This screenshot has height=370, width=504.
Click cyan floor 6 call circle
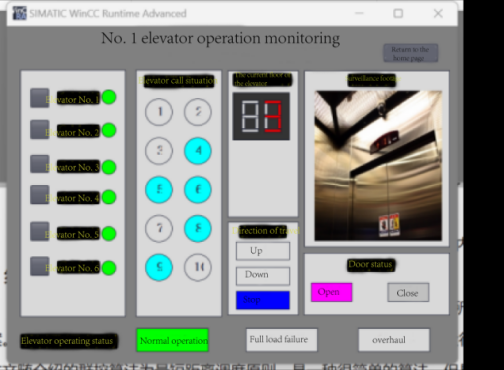(x=198, y=190)
